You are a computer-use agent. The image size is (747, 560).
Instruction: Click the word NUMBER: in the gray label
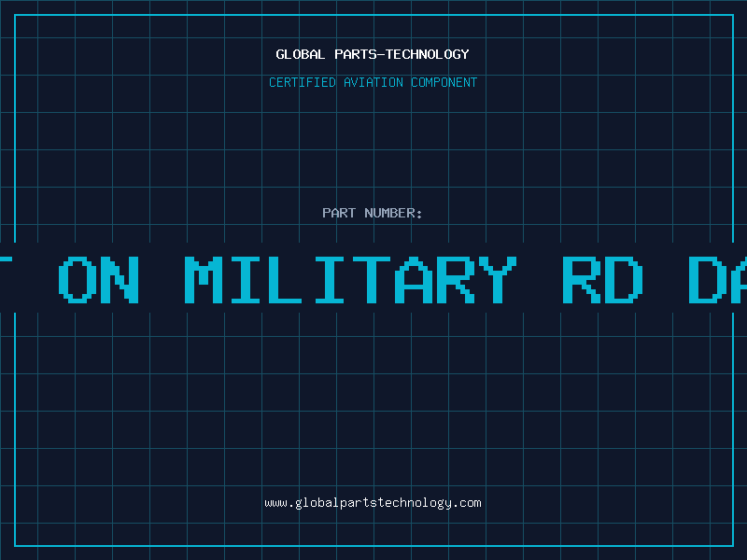393,213
